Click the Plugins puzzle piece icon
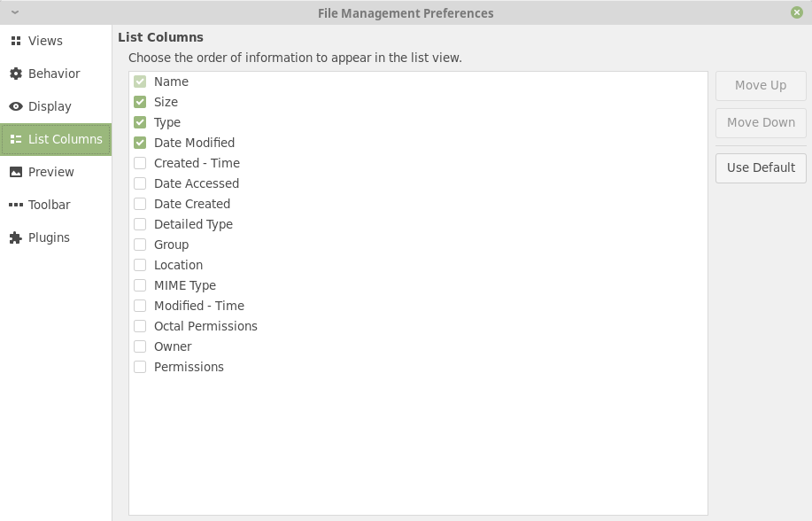 15,237
